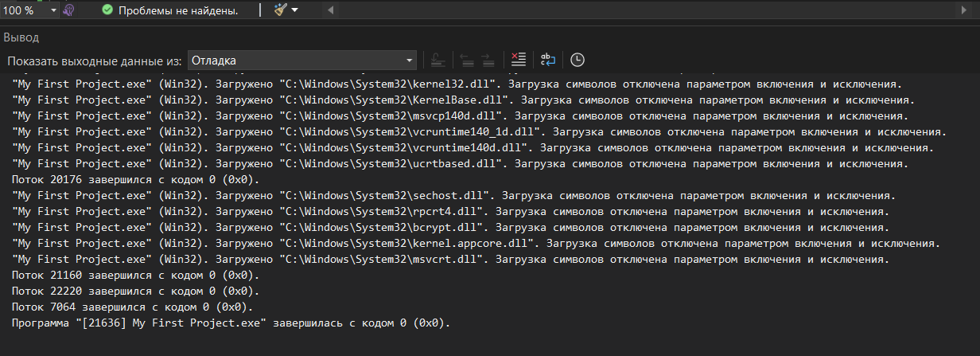This screenshot has height=356, width=980.
Task: Toggle word wrap in the output window
Action: coord(548,60)
